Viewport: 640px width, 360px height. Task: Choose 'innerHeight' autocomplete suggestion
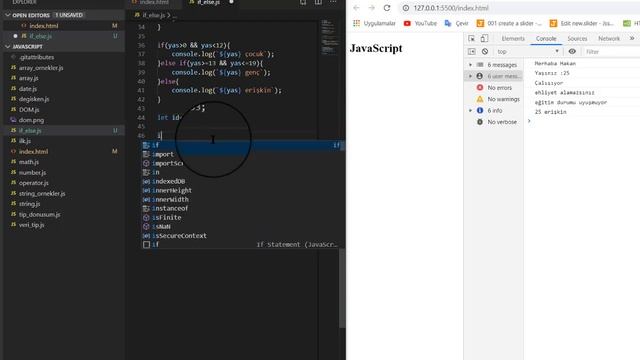(243, 190)
